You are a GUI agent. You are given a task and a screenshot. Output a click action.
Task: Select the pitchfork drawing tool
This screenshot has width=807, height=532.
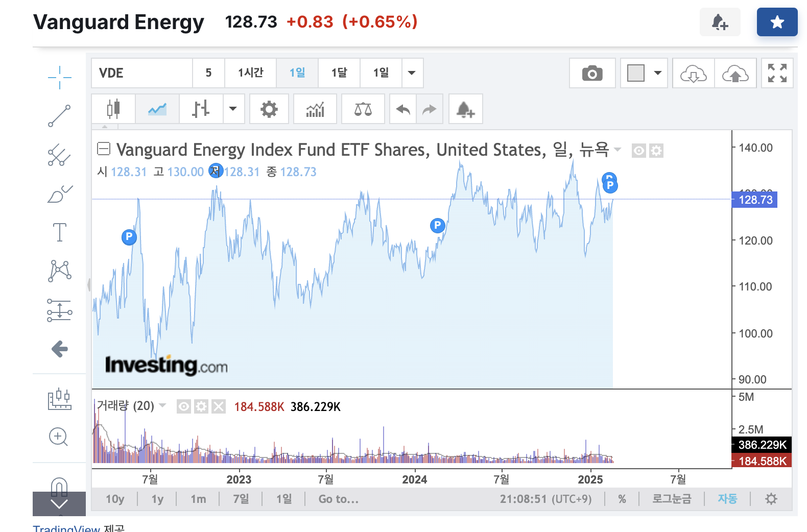[x=59, y=155]
